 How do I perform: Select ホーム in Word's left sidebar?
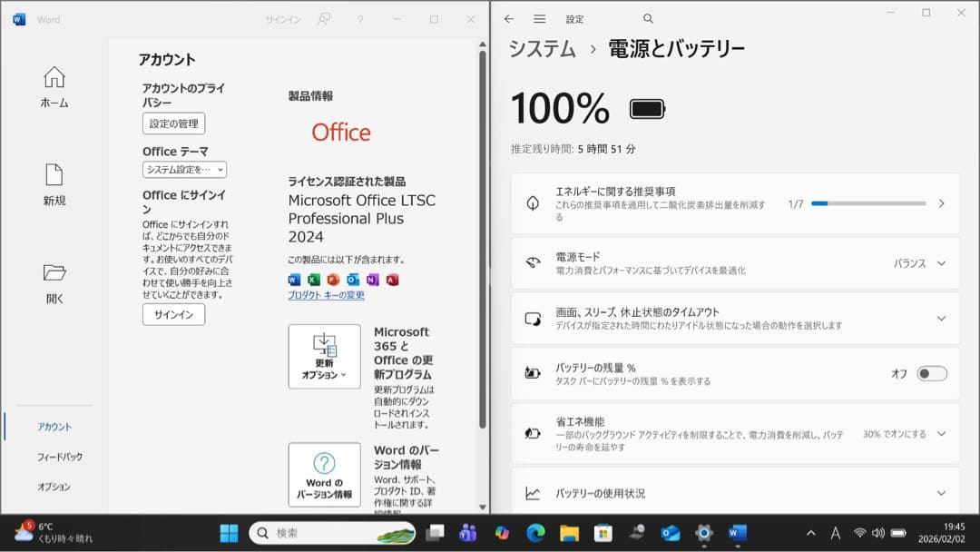click(54, 86)
